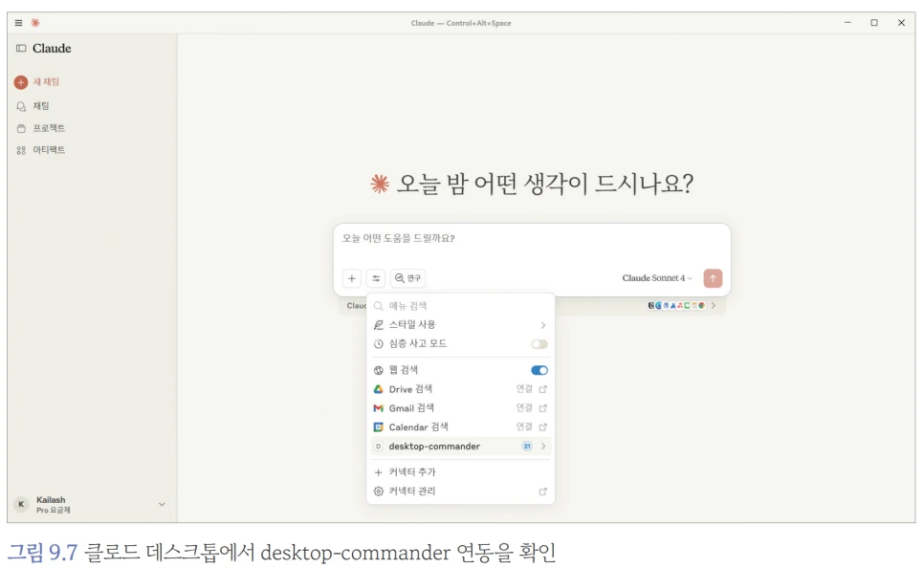The width and height of the screenshot is (924, 568).
Task: Select 커넥터 추가 to add connector
Action: pos(461,472)
